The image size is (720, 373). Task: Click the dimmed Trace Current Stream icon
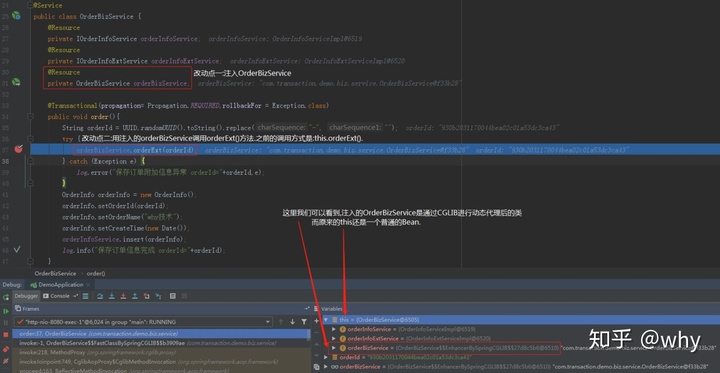[x=185, y=296]
